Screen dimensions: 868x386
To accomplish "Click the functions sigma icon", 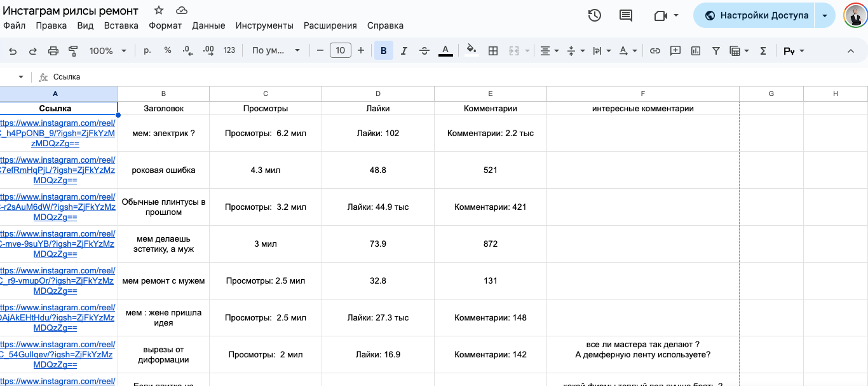I will tap(763, 51).
